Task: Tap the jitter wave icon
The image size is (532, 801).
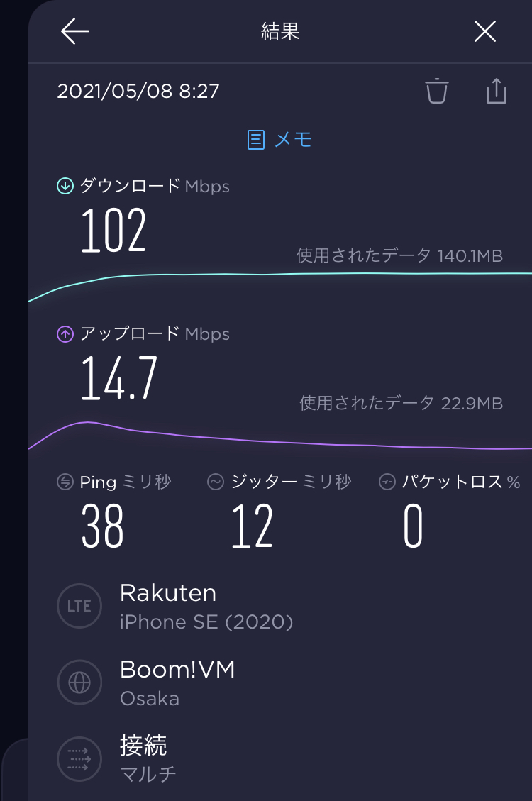Action: click(x=216, y=482)
